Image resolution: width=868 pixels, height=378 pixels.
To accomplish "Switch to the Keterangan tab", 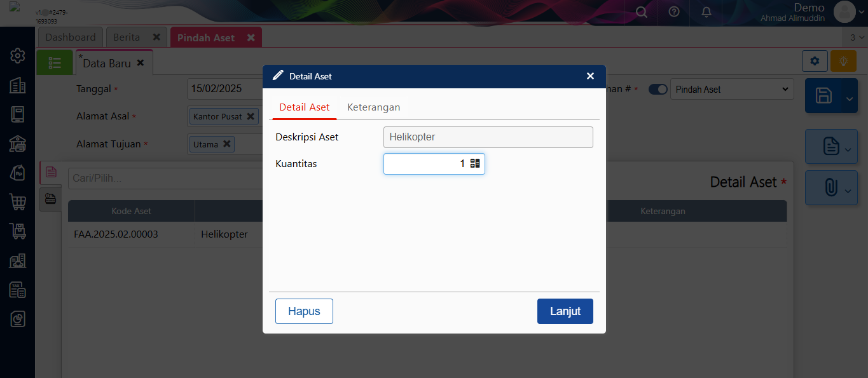I will (x=373, y=107).
